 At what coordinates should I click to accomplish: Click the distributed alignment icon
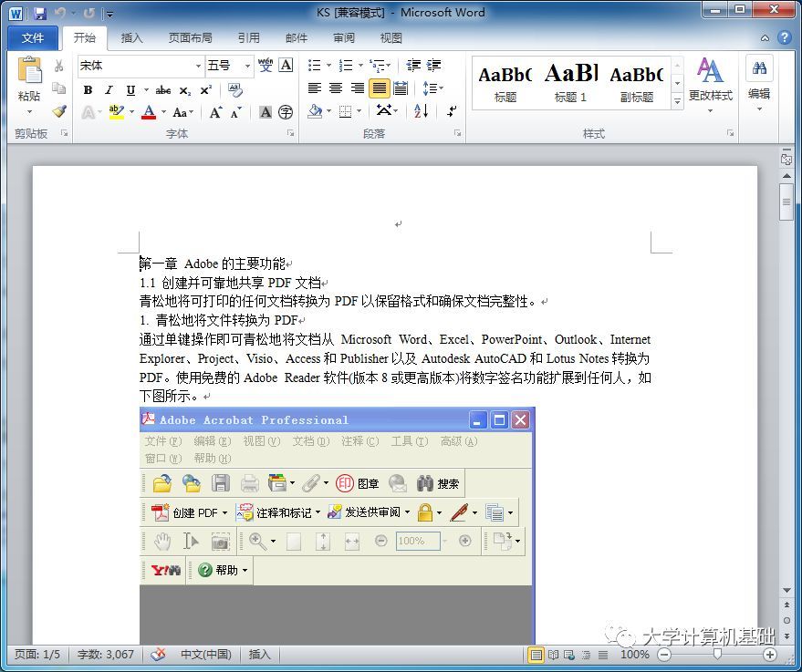pyautogui.click(x=401, y=88)
